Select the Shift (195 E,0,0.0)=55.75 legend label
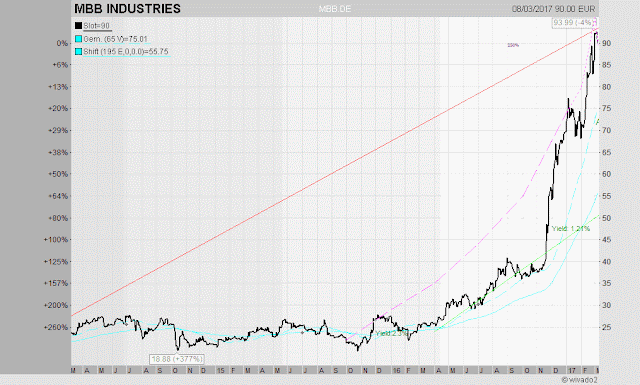The height and width of the screenshot is (385, 640). coord(126,52)
